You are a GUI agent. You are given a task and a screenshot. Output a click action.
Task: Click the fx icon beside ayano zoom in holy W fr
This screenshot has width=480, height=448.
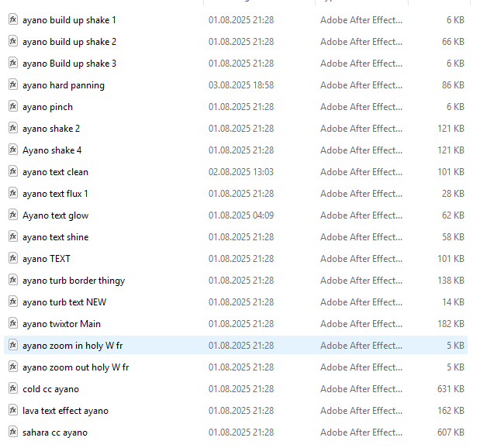click(13, 346)
